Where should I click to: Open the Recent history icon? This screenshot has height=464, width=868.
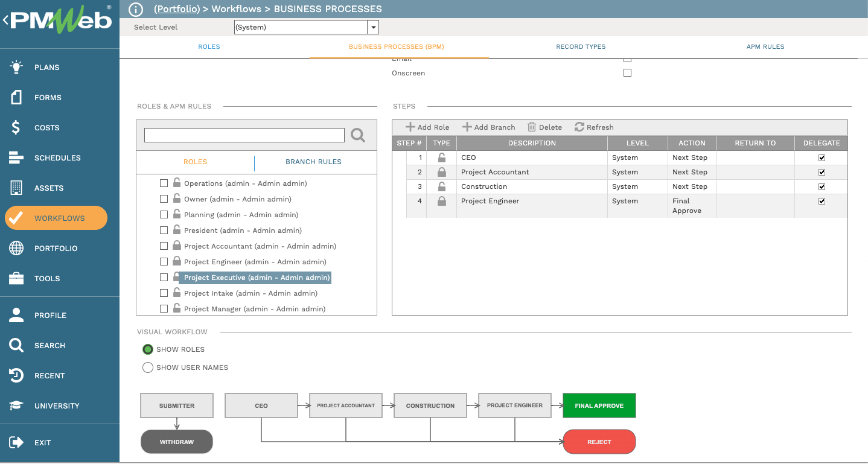click(16, 375)
